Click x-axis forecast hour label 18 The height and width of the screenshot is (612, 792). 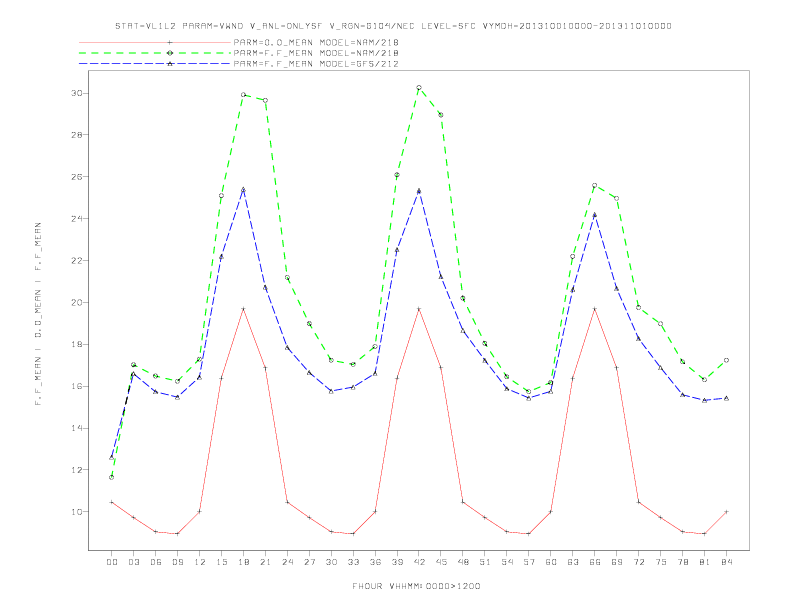click(x=243, y=562)
